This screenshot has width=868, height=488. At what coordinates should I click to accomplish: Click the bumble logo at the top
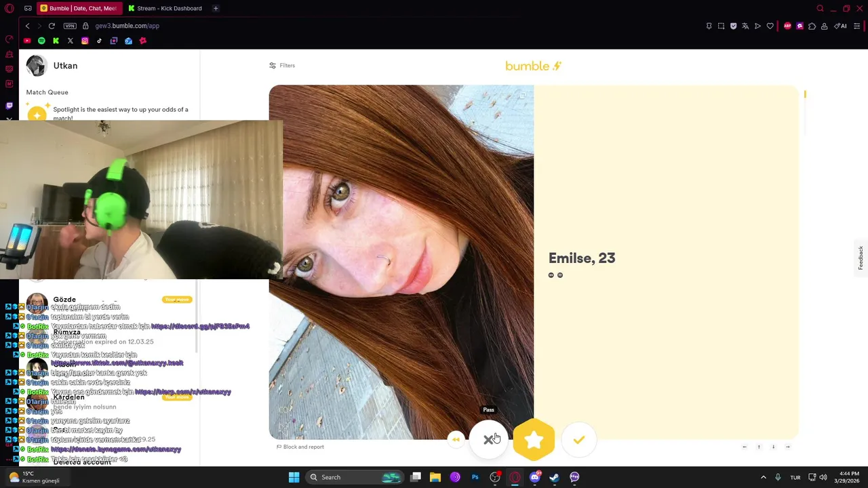pos(534,66)
